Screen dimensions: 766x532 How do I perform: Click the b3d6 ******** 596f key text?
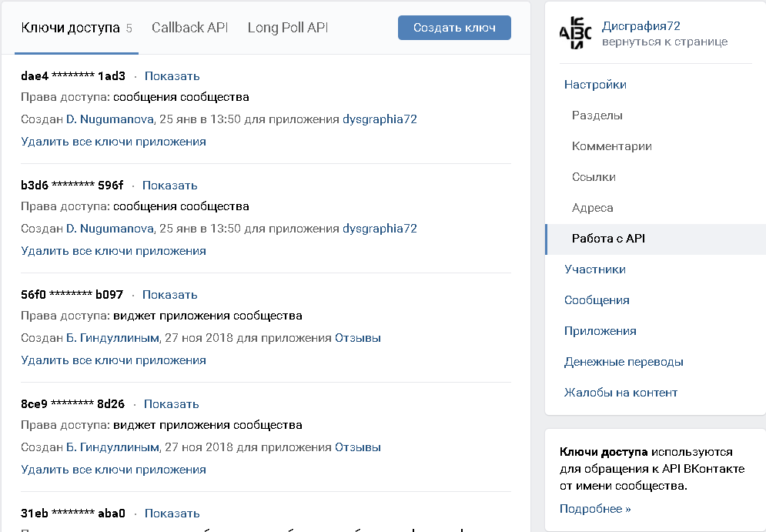72,186
